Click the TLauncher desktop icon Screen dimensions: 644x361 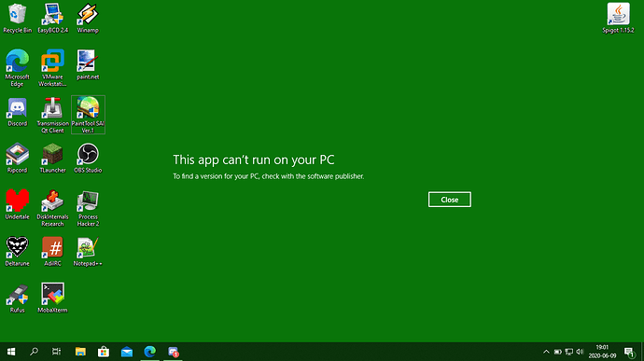pos(52,159)
